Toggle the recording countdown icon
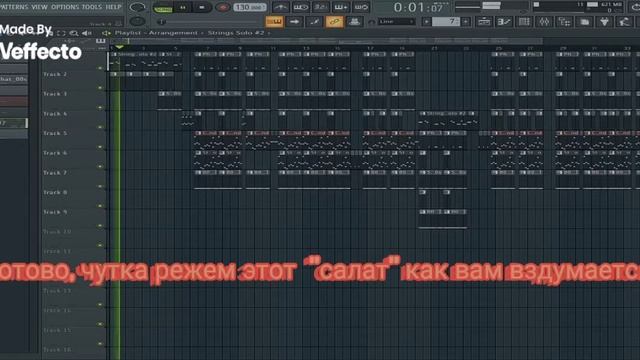Screen dimensions: 640x360 (x=321, y=7)
